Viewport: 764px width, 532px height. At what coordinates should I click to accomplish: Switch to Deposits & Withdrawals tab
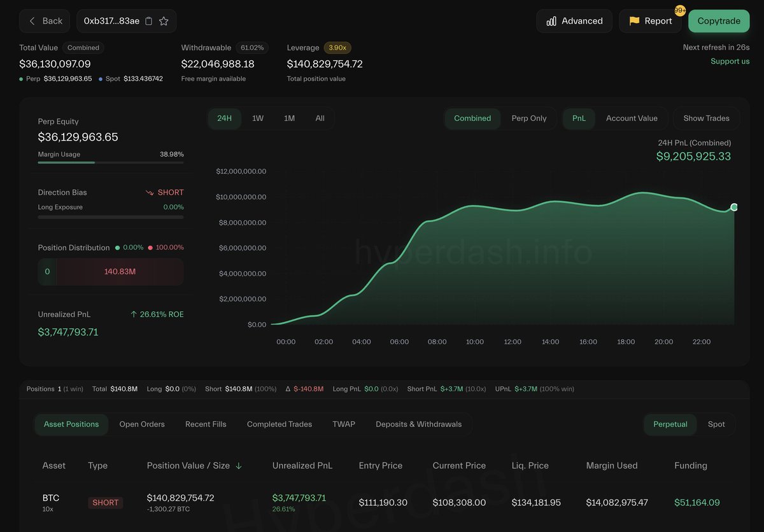click(418, 424)
